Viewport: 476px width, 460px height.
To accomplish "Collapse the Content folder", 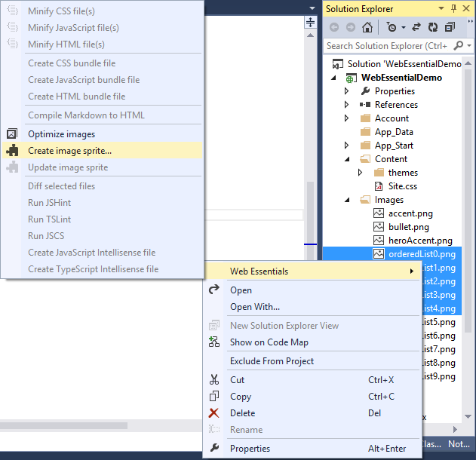I will (347, 159).
